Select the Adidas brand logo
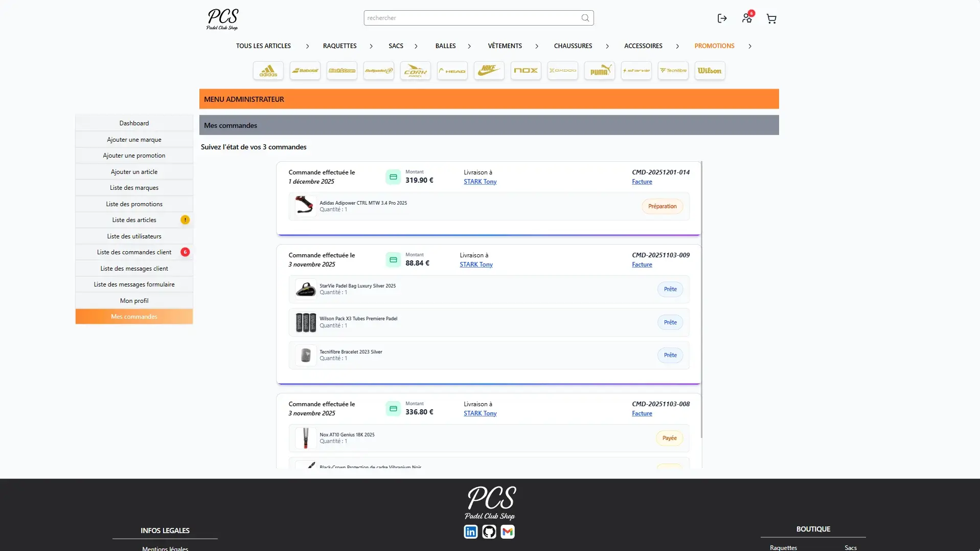Viewport: 980px width, 551px height. [x=268, y=71]
